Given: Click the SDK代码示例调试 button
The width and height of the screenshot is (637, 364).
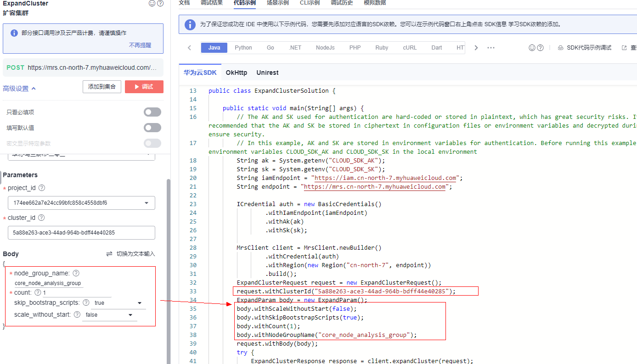Looking at the screenshot, I should tap(585, 48).
